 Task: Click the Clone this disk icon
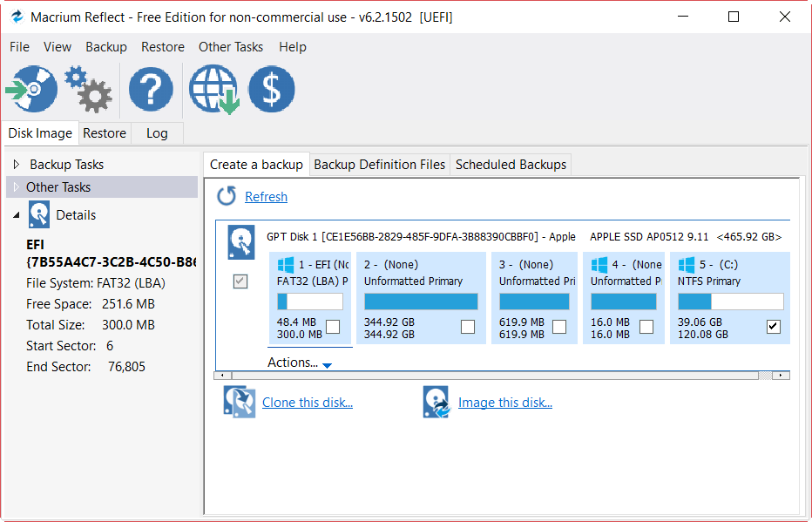(240, 402)
